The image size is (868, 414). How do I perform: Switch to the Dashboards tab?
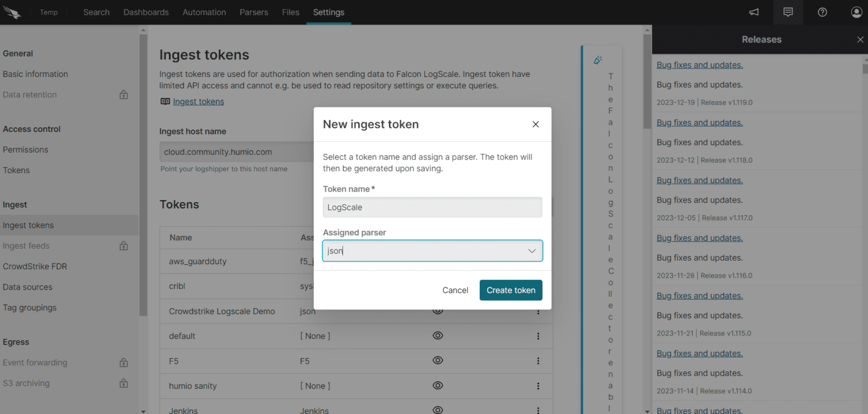146,12
